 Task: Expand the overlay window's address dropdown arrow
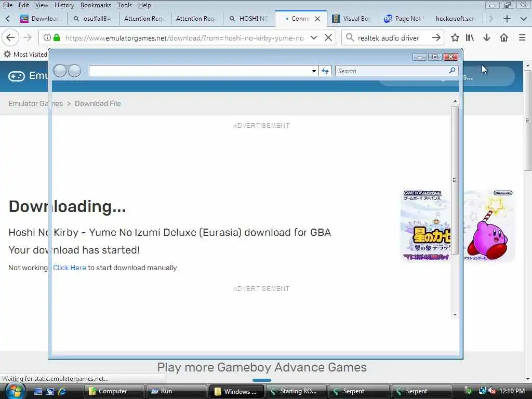314,71
